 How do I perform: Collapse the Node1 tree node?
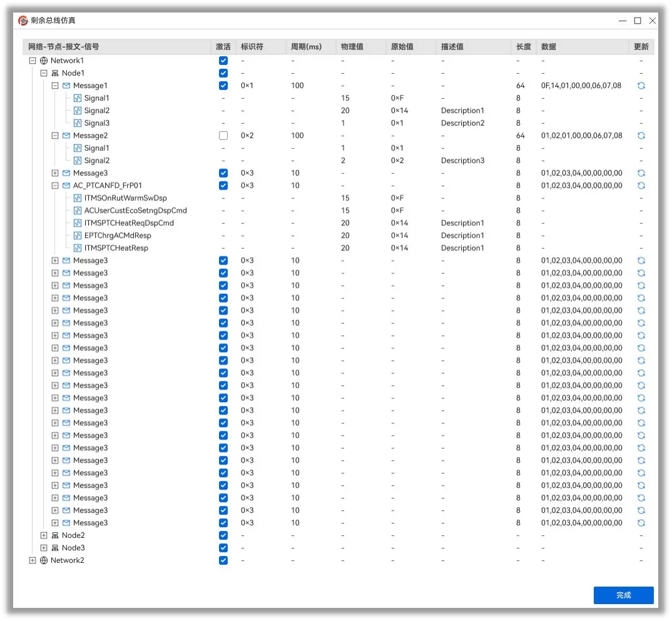coord(44,73)
